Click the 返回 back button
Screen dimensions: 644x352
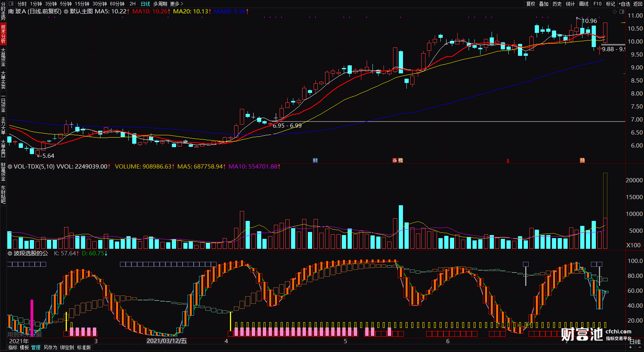638,4
